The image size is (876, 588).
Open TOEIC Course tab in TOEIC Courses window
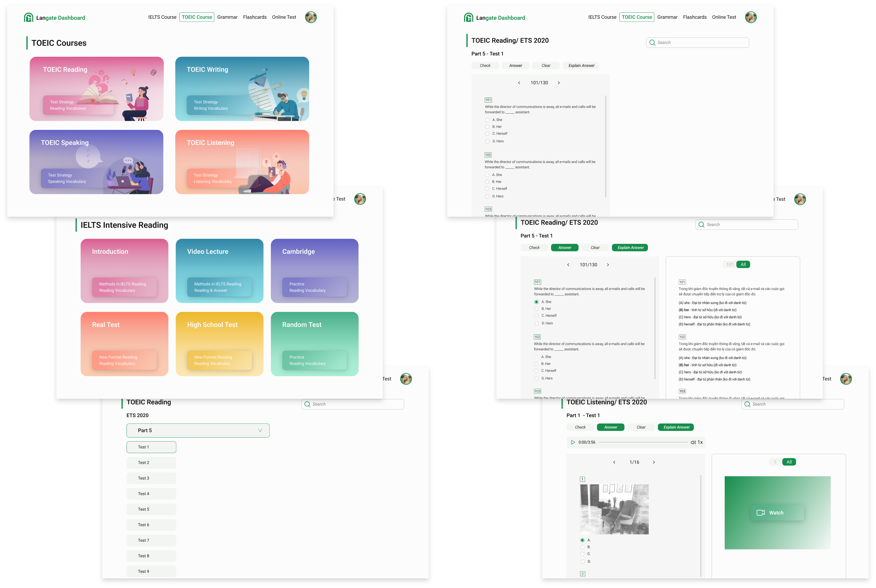tap(197, 17)
